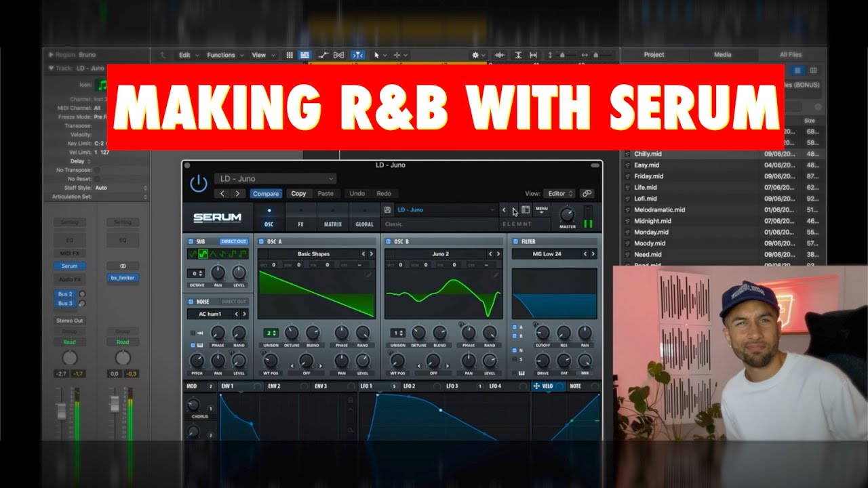The image size is (868, 488).
Task: Click the Undo button in plugin header
Action: click(x=357, y=194)
